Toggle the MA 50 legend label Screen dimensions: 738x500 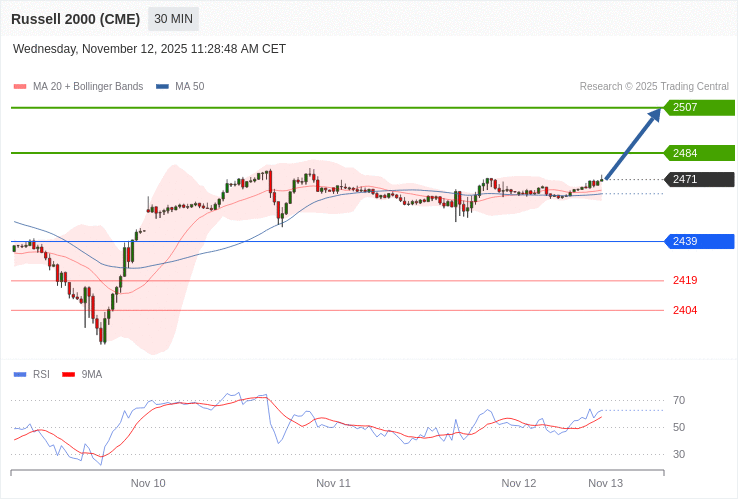pyautogui.click(x=189, y=87)
